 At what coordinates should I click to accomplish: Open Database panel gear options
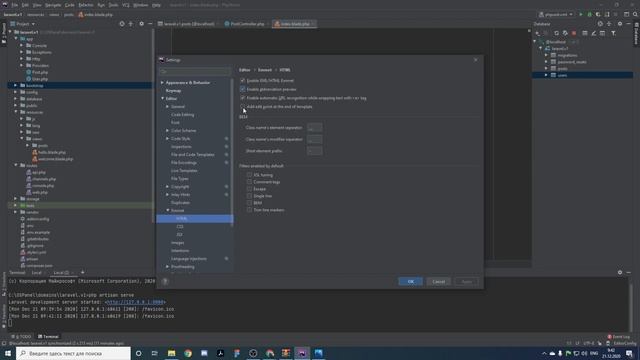pos(620,24)
